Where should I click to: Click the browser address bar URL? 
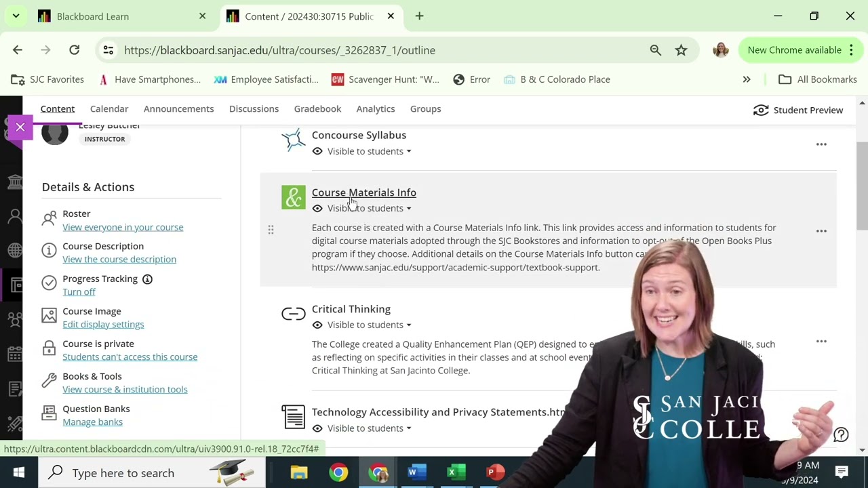point(279,50)
